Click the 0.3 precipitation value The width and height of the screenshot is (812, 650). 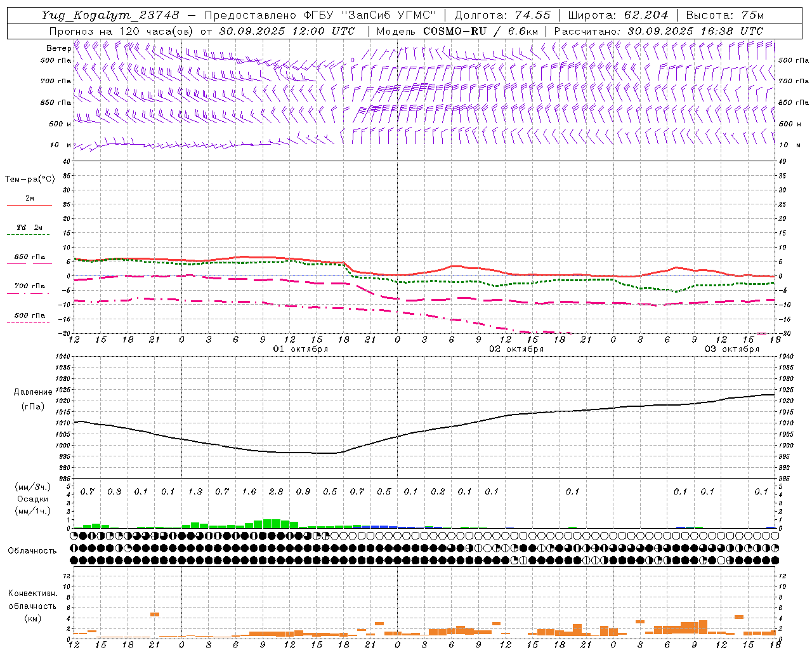click(x=114, y=492)
